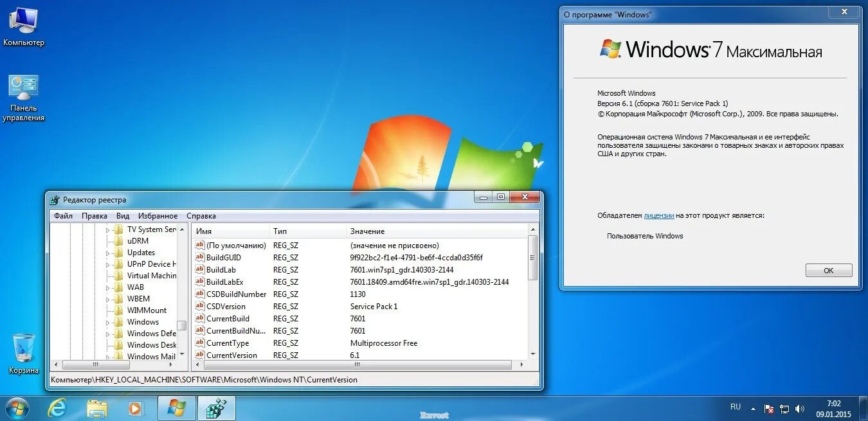
Task: Sort by the Тип column header
Action: point(308,231)
